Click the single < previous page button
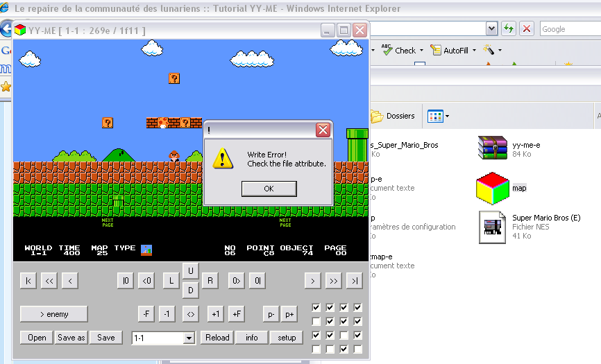This screenshot has height=364, width=601. coord(70,281)
